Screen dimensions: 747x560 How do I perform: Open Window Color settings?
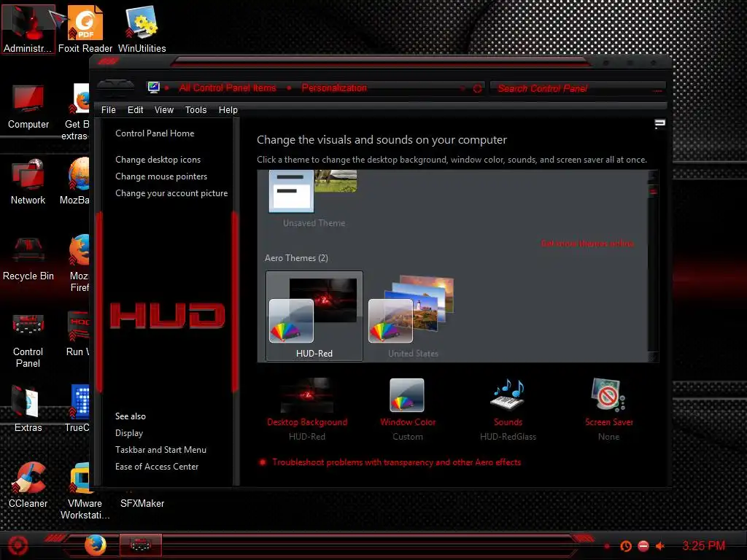(408, 410)
